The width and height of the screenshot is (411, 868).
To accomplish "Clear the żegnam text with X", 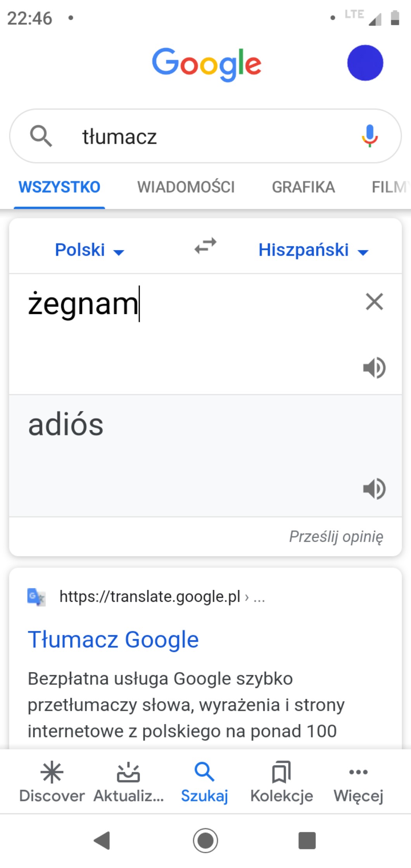I will pyautogui.click(x=374, y=301).
